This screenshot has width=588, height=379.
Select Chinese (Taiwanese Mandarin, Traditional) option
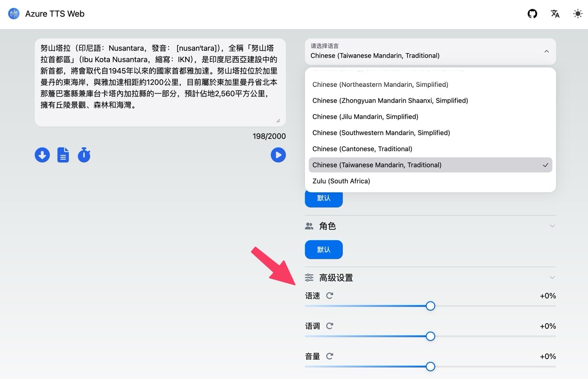(x=430, y=165)
